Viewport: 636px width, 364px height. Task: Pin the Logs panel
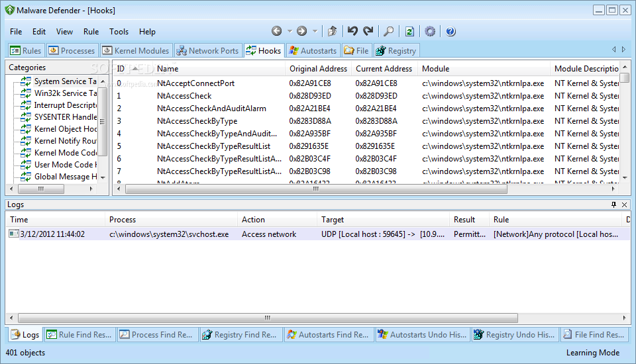point(613,205)
